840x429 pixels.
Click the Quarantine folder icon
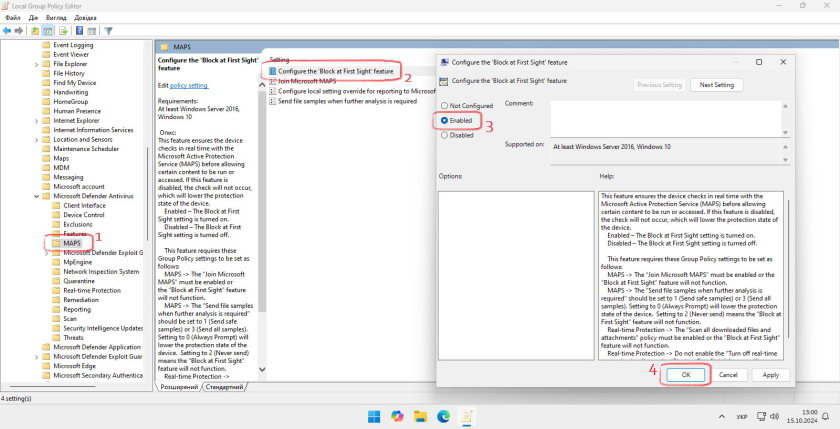click(56, 281)
